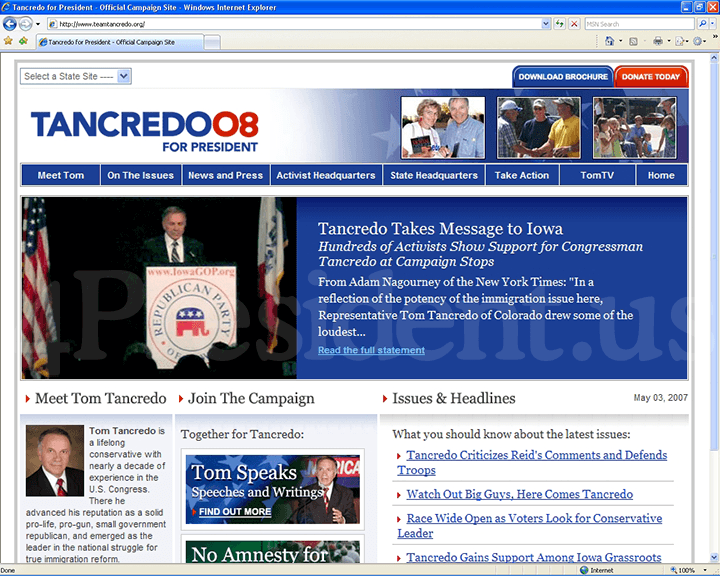The width and height of the screenshot is (720, 576).
Task: Open Tancredo Criticizes Reid's Comments link
Action: click(532, 463)
